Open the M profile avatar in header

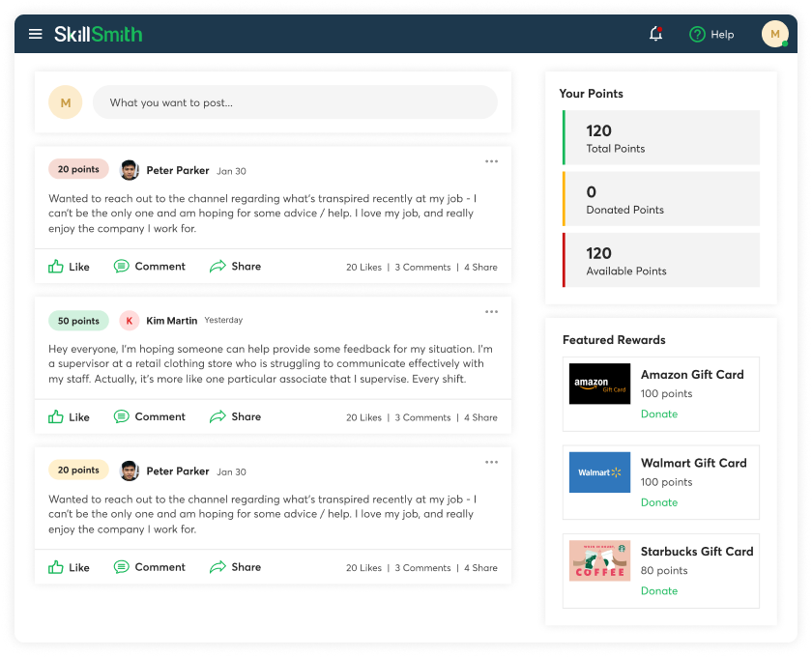774,34
